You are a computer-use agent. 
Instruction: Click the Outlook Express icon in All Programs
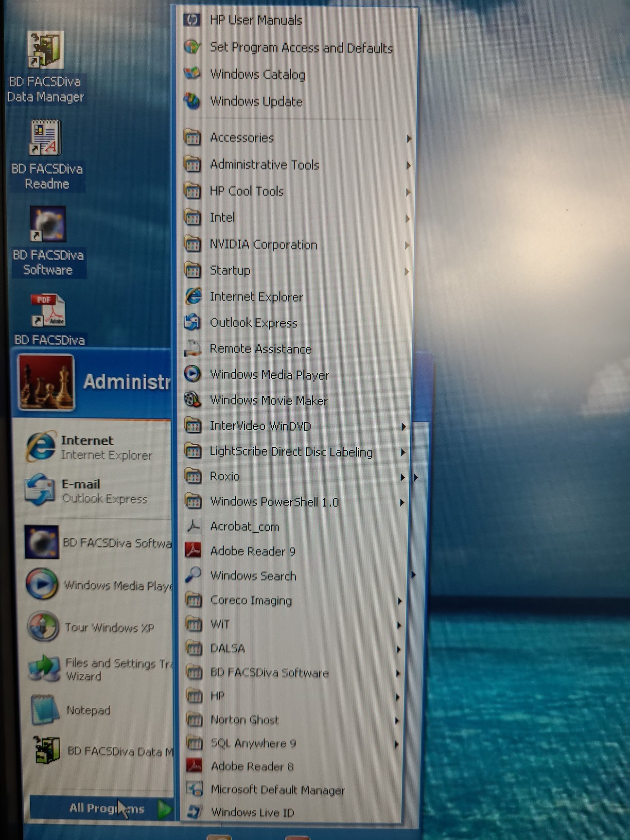(x=192, y=322)
